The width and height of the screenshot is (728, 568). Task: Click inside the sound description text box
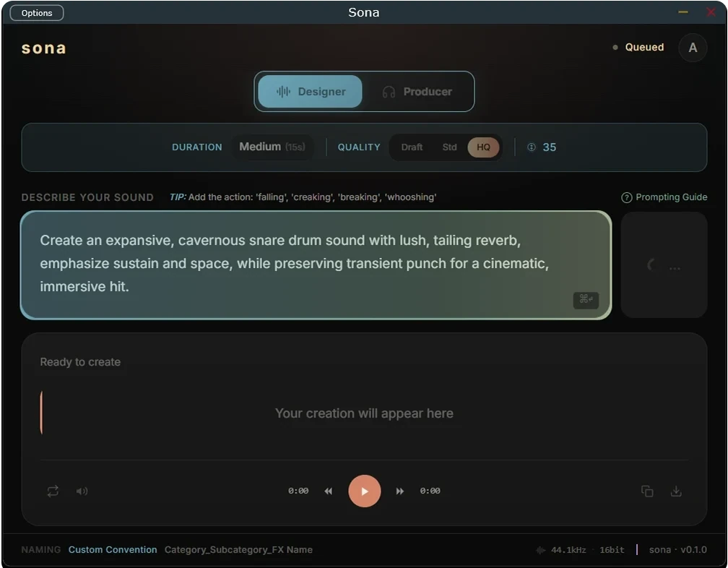(x=316, y=264)
